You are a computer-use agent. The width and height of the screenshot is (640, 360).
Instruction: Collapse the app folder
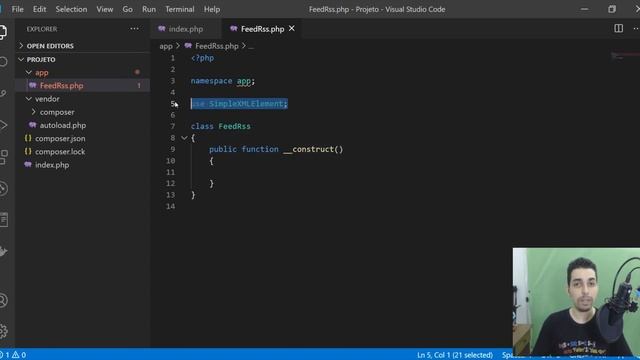pyautogui.click(x=29, y=72)
